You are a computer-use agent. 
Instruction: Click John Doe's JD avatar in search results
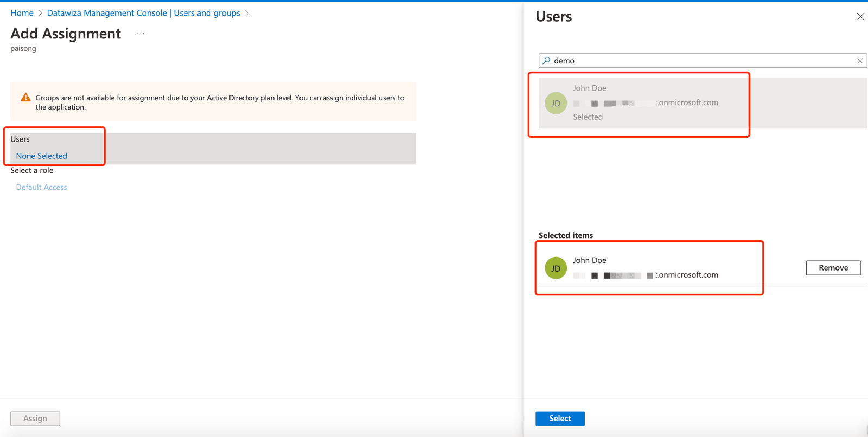click(556, 103)
